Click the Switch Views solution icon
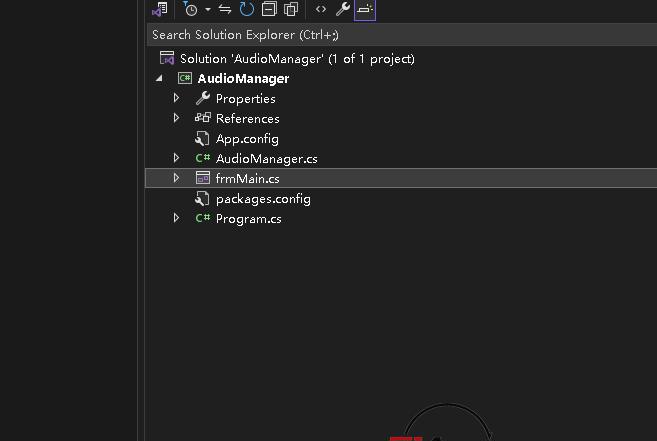The image size is (657, 441). coord(160,9)
